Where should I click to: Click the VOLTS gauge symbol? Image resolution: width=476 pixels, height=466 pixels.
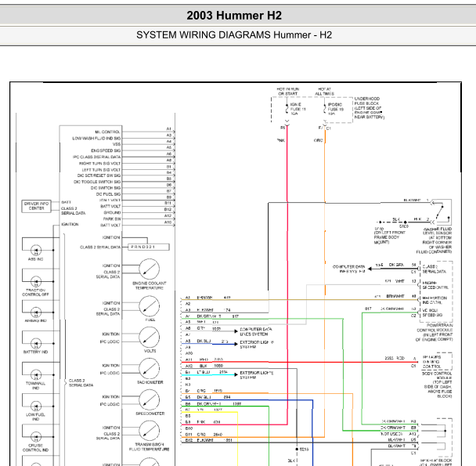point(150,338)
